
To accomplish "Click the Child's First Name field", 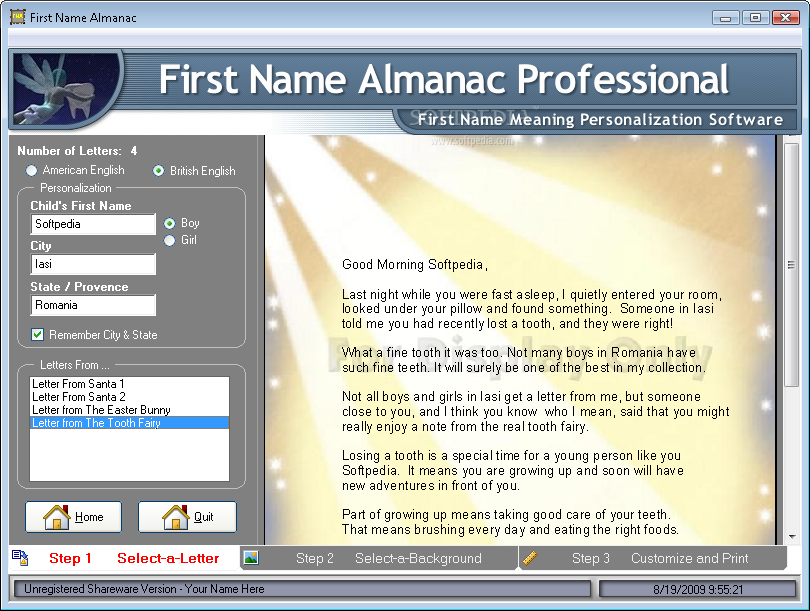I will tap(93, 224).
